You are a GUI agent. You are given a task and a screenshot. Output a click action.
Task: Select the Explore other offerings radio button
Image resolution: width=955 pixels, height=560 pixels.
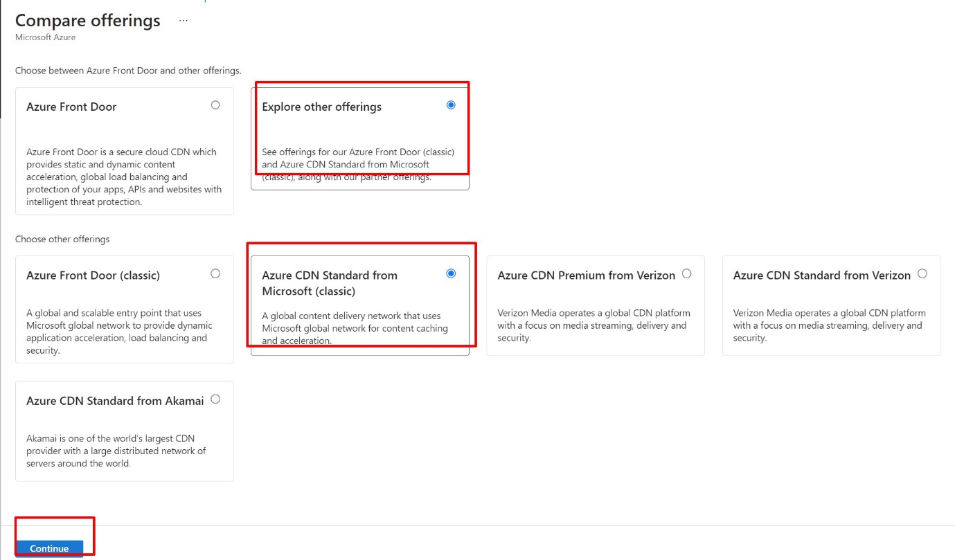tap(451, 105)
